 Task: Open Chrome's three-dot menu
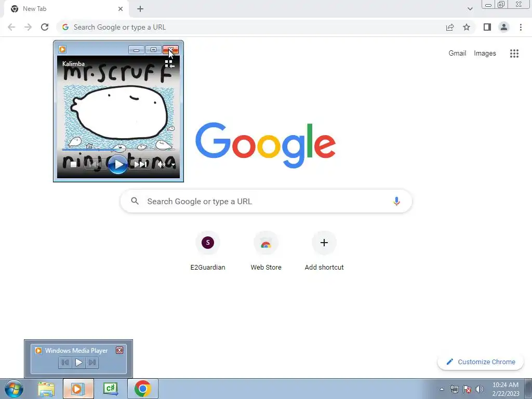click(521, 27)
